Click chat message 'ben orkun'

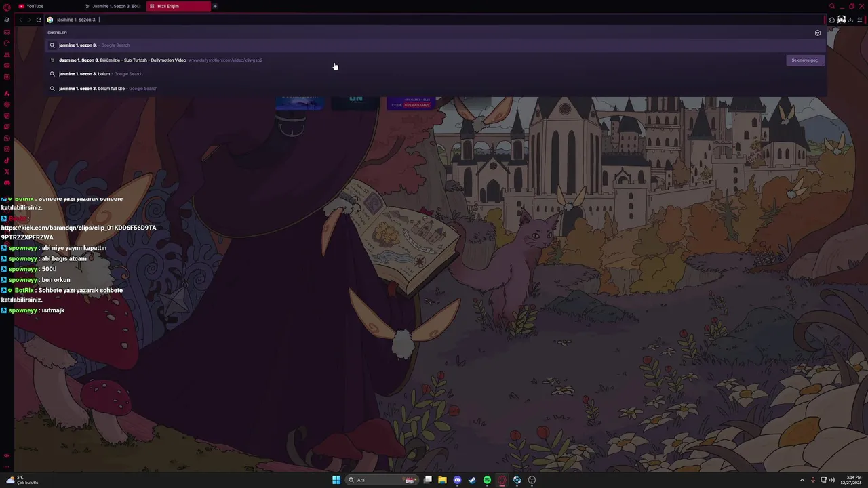[56, 280]
